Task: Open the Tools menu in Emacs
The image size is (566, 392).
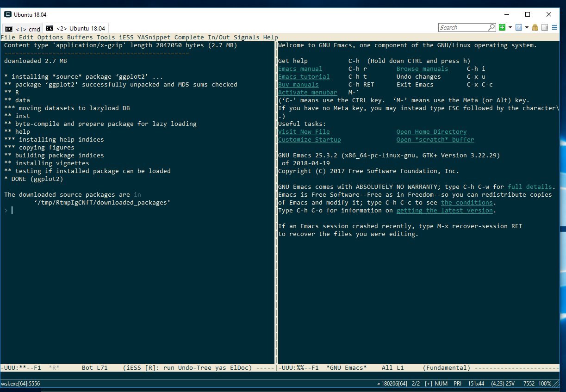Action: (106, 37)
